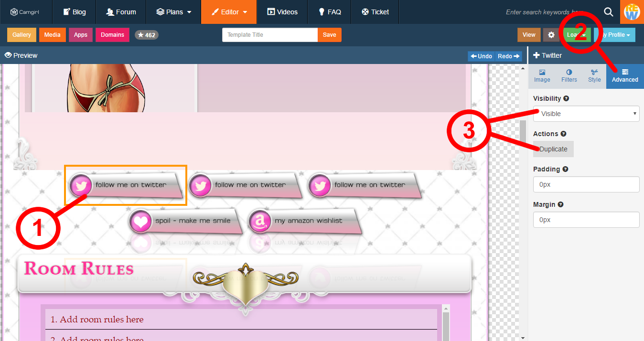The image size is (644, 341).
Task: Click the Margin value field
Action: (x=586, y=220)
